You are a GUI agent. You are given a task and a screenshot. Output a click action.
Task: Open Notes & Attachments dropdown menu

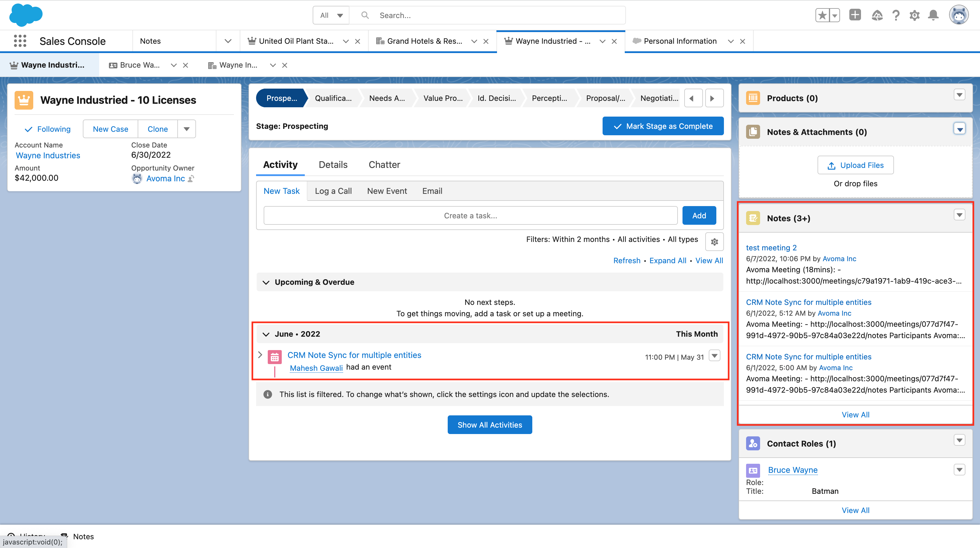[960, 129]
